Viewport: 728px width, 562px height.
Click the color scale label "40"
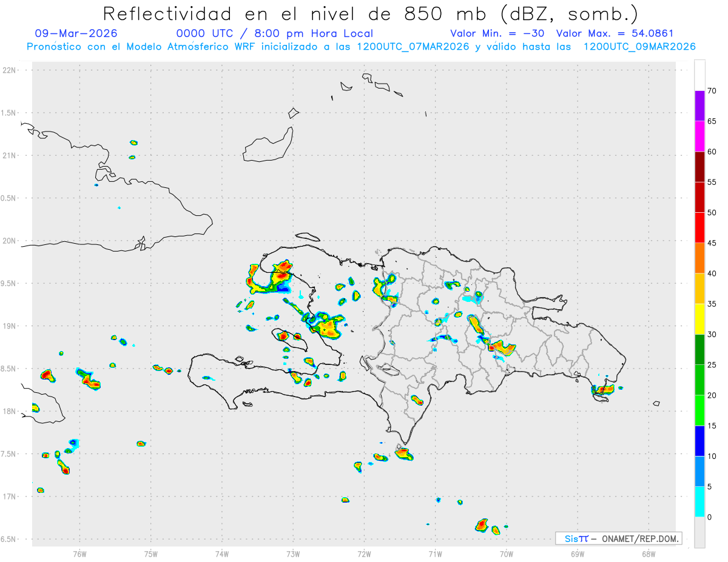pos(712,273)
